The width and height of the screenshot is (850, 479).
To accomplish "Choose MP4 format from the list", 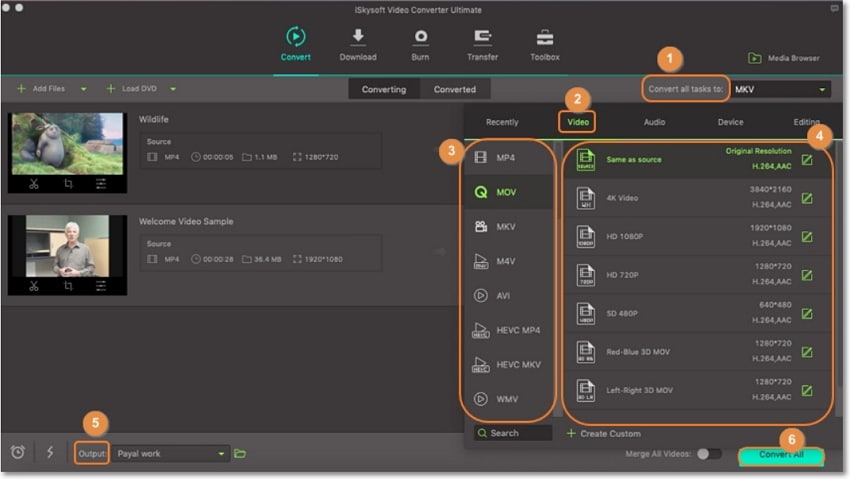I will coord(508,158).
